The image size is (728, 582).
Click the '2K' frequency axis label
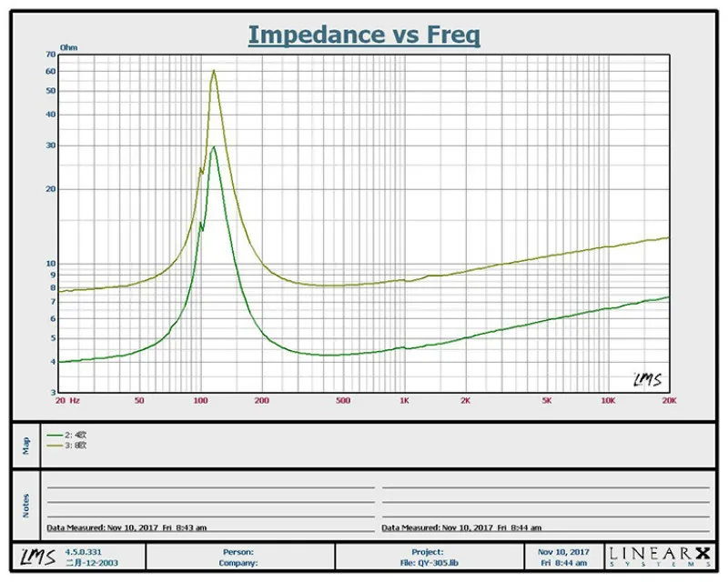pyautogui.click(x=466, y=400)
